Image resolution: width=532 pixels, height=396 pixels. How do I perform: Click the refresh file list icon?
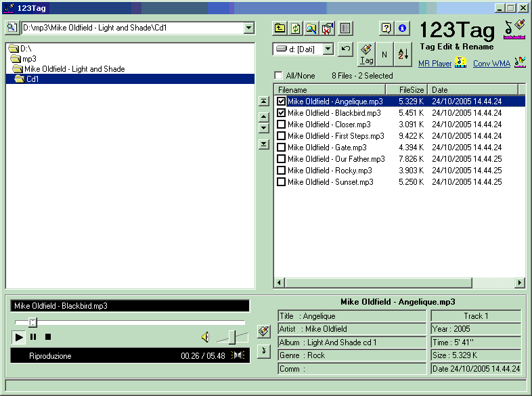click(295, 28)
